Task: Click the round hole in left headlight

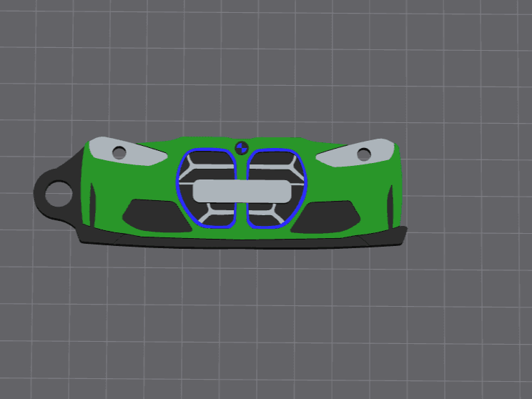Action: 119,153
